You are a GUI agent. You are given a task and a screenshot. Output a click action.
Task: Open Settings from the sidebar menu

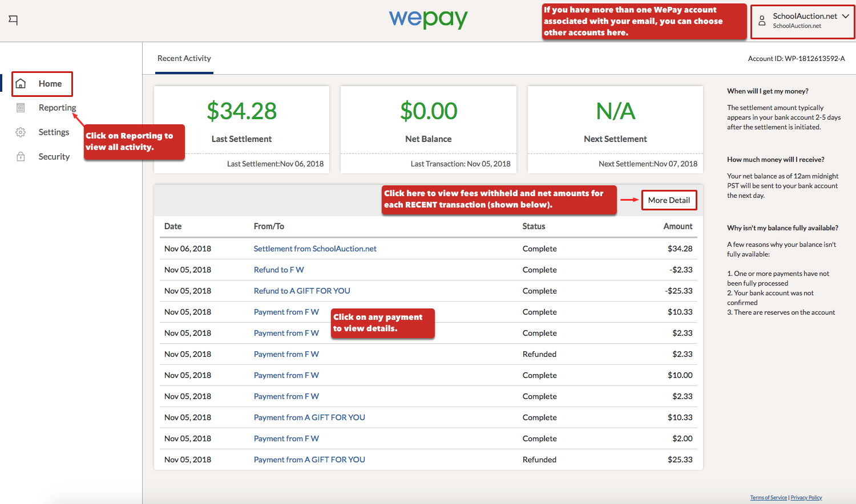[x=54, y=132]
